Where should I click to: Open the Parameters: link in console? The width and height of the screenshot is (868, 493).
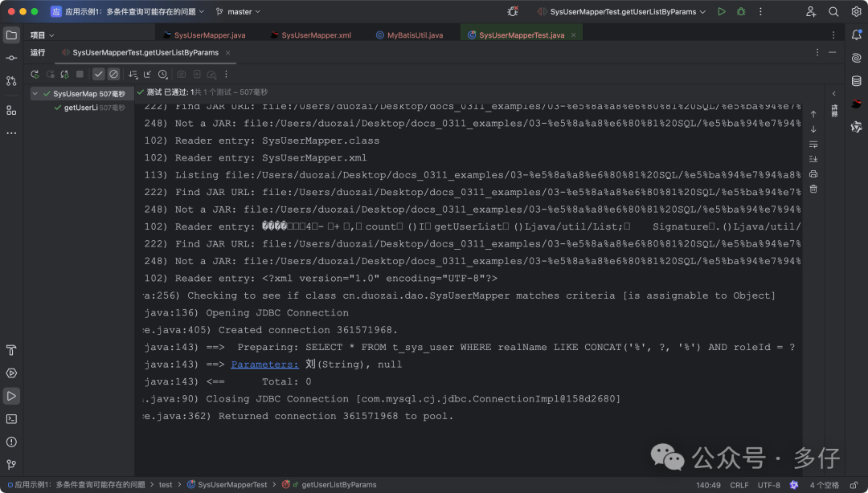click(x=264, y=365)
